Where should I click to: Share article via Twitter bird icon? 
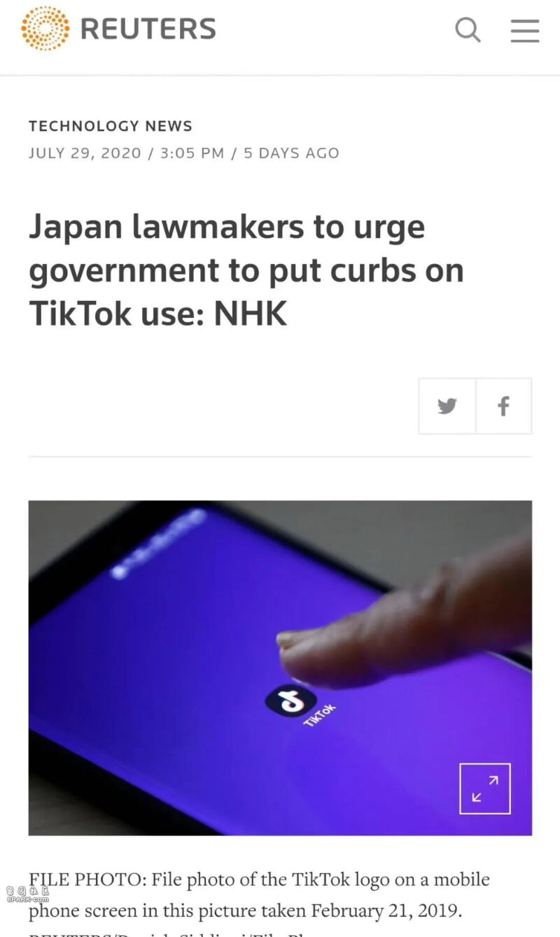[x=447, y=406]
